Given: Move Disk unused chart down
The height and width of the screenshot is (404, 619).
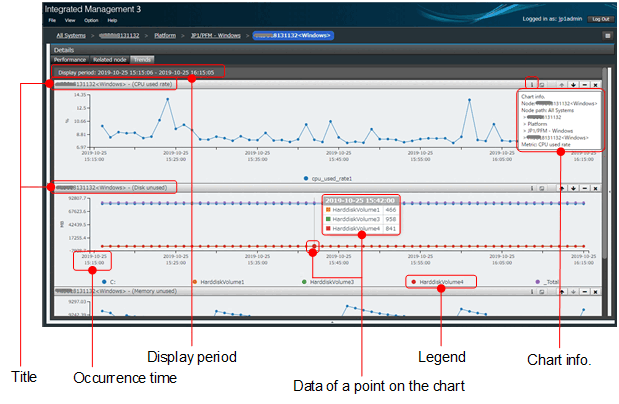Looking at the screenshot, I should click(x=573, y=188).
